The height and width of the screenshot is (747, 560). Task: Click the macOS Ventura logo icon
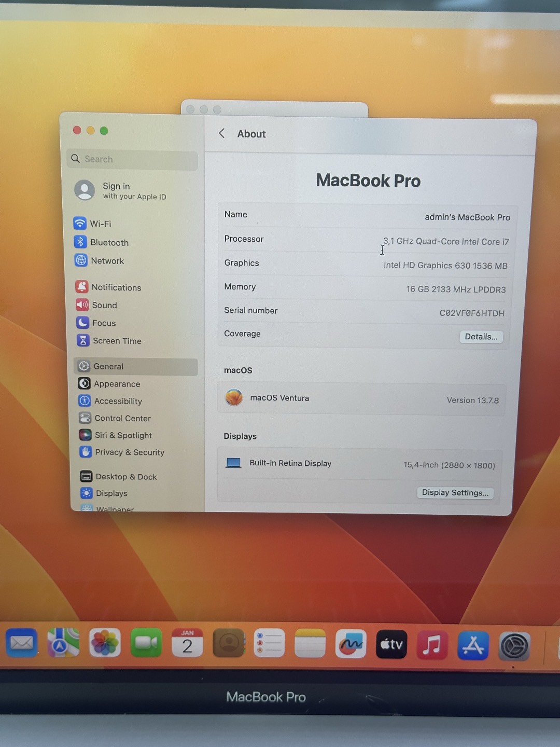(x=234, y=397)
